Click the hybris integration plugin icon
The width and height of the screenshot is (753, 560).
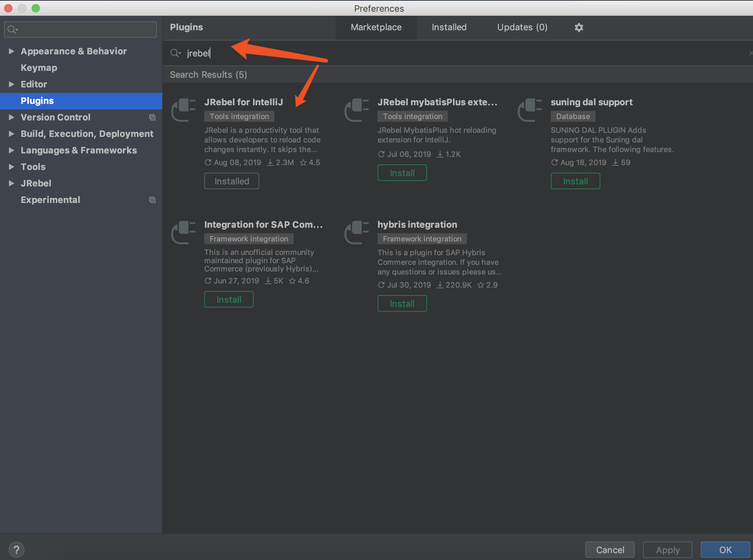(357, 232)
